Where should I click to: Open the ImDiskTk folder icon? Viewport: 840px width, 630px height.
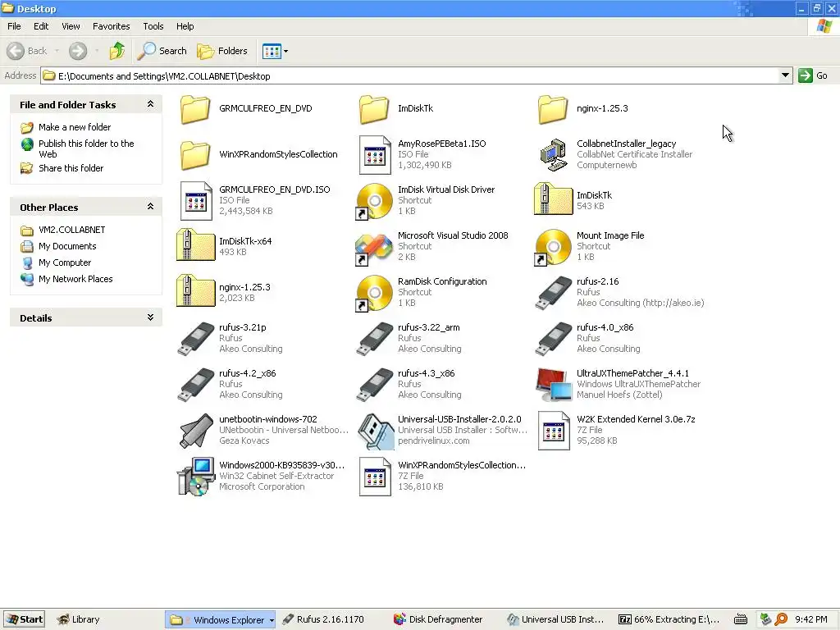(x=374, y=109)
